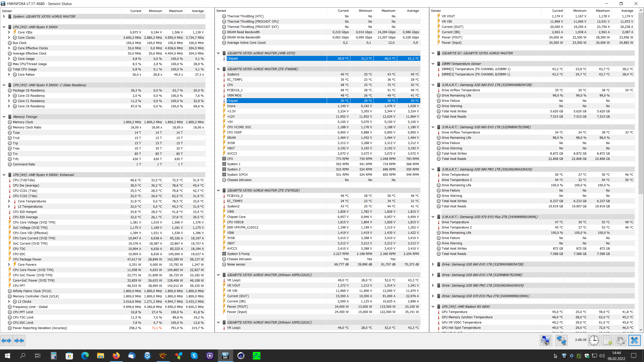The image size is (644, 362).
Task: Click left panel Minimum column header
Action: coord(153,11)
